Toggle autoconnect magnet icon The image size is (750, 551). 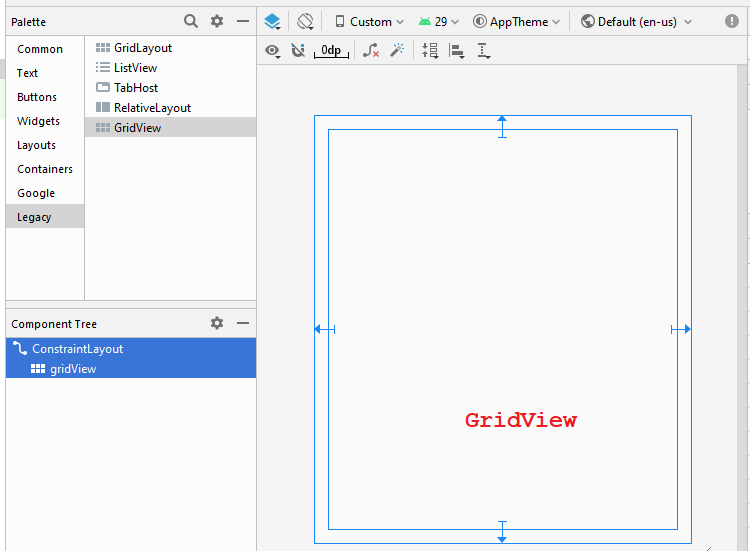click(x=298, y=50)
